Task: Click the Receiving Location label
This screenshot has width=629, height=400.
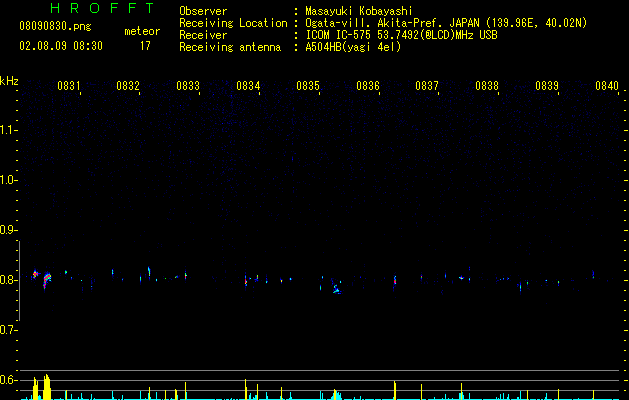Action: coord(233,23)
